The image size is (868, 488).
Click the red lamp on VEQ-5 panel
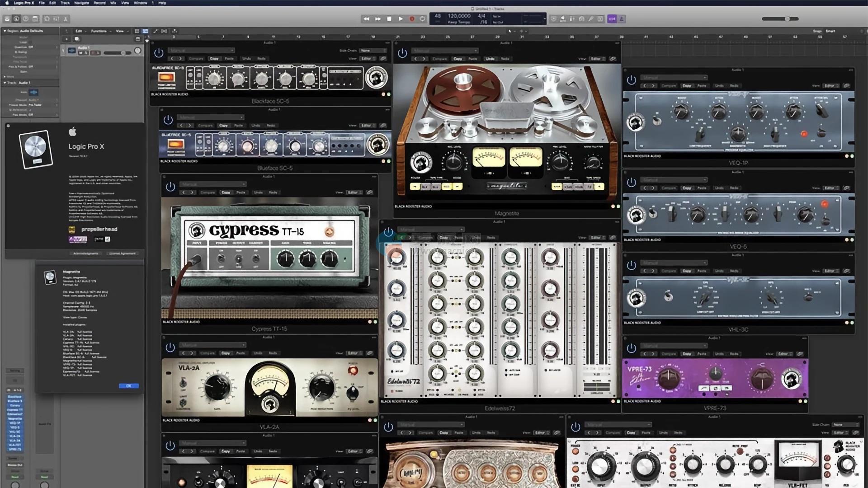tap(825, 204)
